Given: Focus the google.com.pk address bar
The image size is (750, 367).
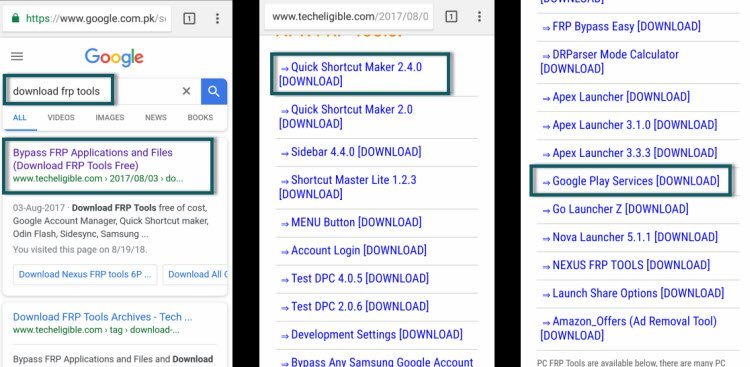Looking at the screenshot, I should [x=87, y=19].
